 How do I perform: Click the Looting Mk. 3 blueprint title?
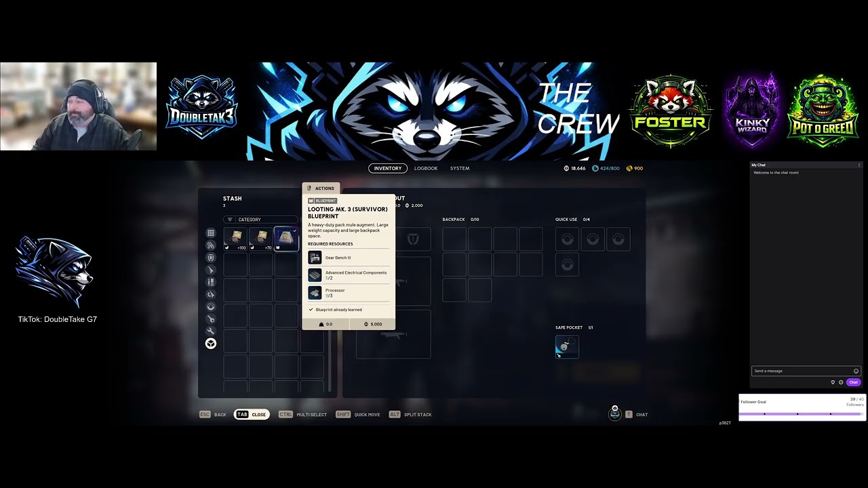(347, 213)
